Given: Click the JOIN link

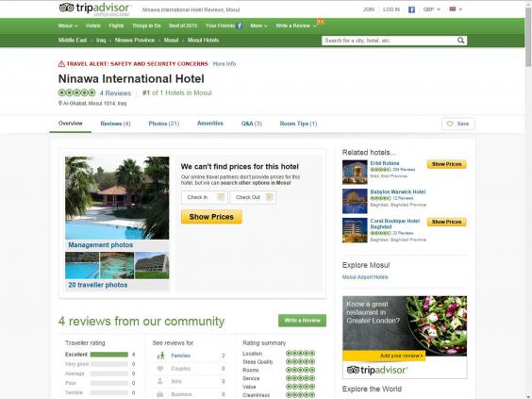Looking at the screenshot, I should tap(369, 9).
